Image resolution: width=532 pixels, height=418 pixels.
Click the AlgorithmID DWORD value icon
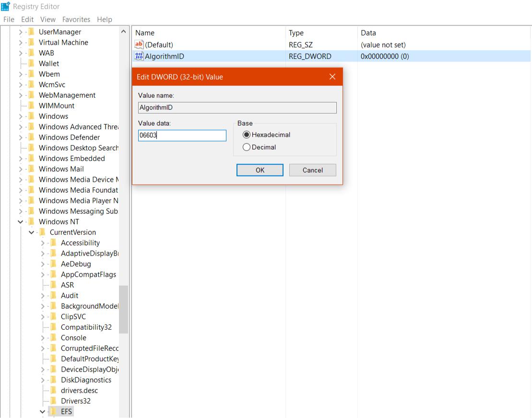[x=139, y=57]
